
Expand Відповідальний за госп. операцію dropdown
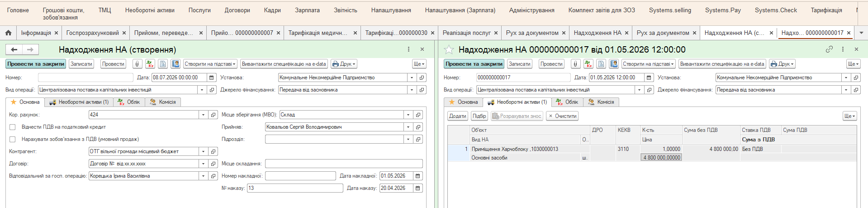pos(203,176)
